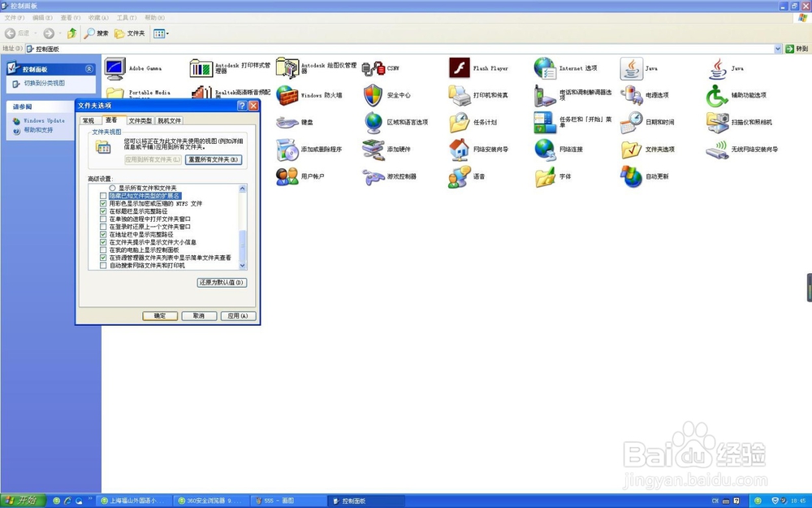Image resolution: width=812 pixels, height=508 pixels.
Task: Click 还原为默认值 button
Action: [222, 283]
